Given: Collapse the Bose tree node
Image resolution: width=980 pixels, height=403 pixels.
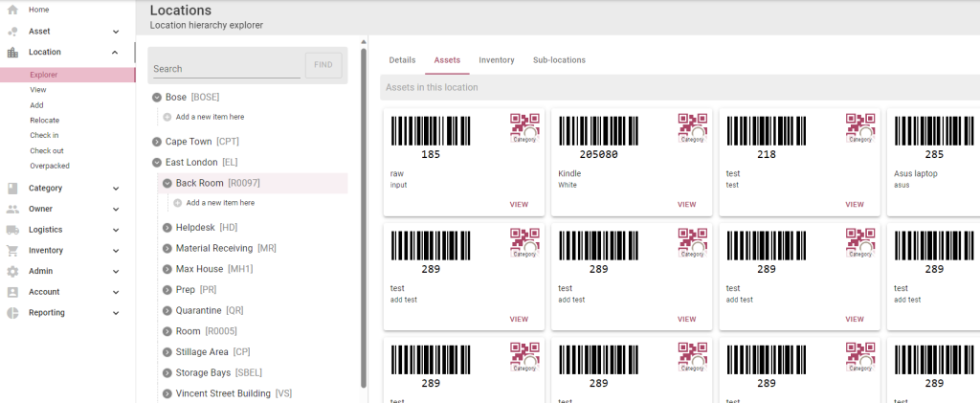Looking at the screenshot, I should [x=157, y=98].
